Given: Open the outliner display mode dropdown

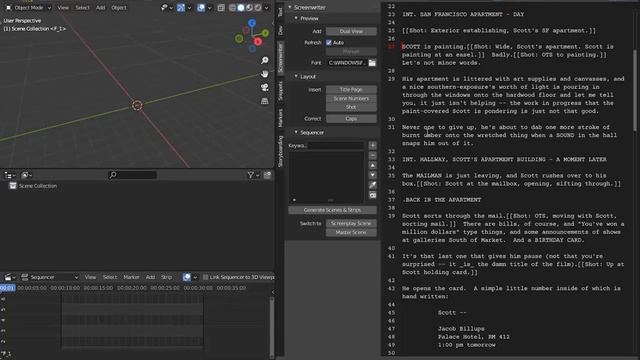Looking at the screenshot, I should tap(27, 175).
